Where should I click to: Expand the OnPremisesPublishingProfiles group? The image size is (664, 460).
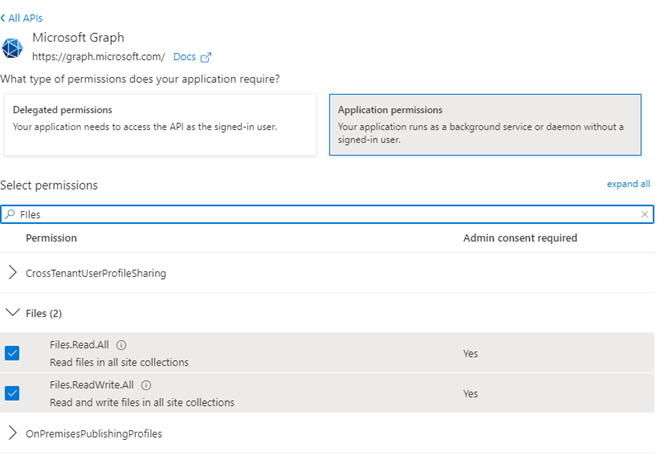click(x=13, y=433)
